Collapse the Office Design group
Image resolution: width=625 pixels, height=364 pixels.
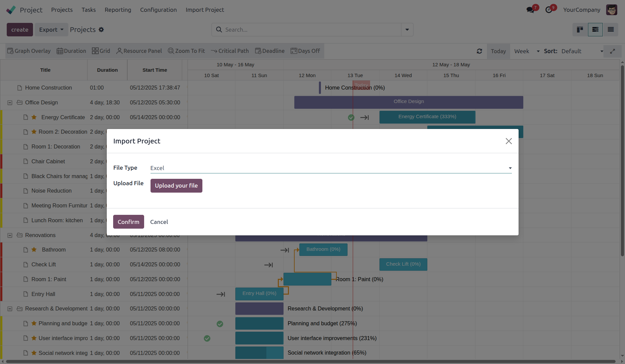[x=10, y=103]
